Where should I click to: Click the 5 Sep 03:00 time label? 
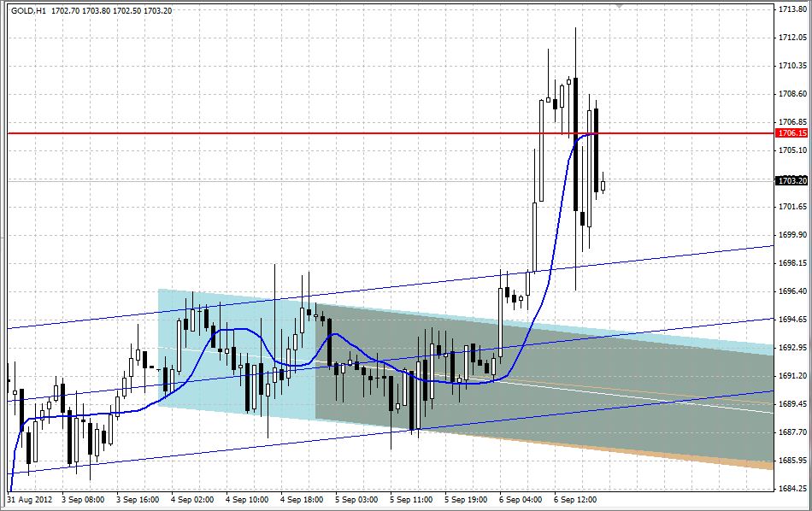(x=356, y=500)
